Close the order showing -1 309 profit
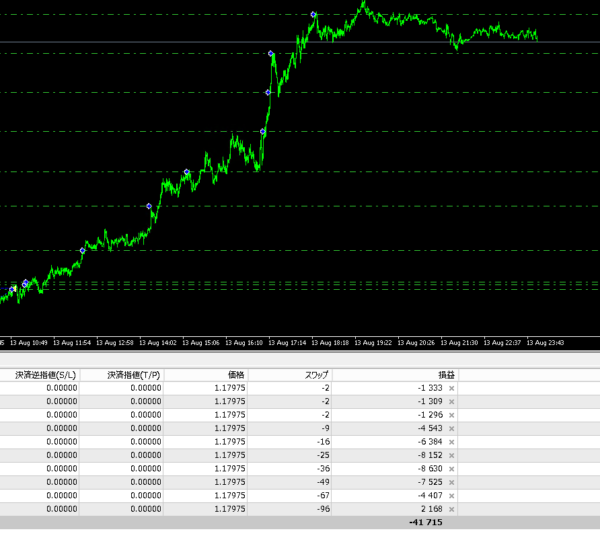This screenshot has height=542, width=600. (452, 401)
